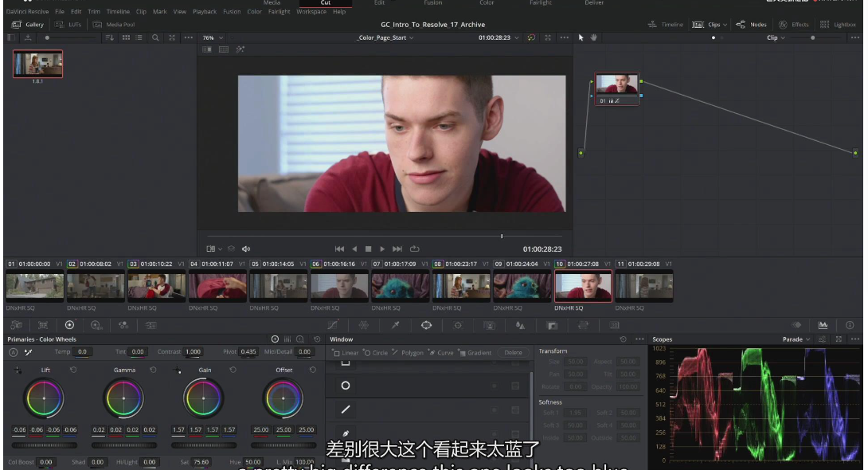
Task: Mute viewer audio speaker icon
Action: pos(246,249)
